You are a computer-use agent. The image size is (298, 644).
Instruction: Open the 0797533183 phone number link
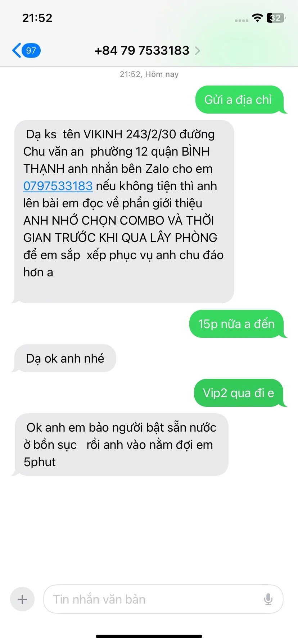click(x=58, y=186)
